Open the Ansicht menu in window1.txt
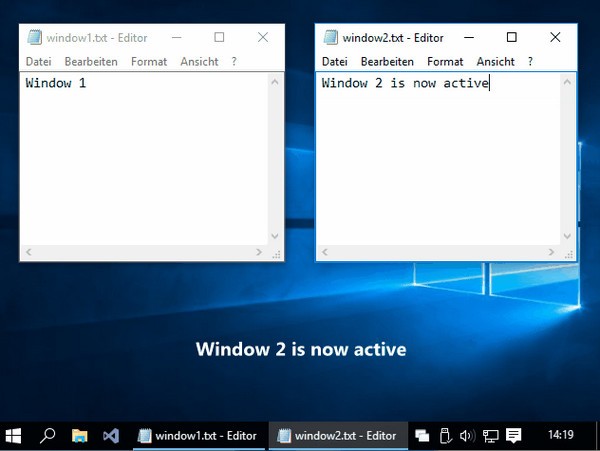Screen dimensions: 600x451 199,61
